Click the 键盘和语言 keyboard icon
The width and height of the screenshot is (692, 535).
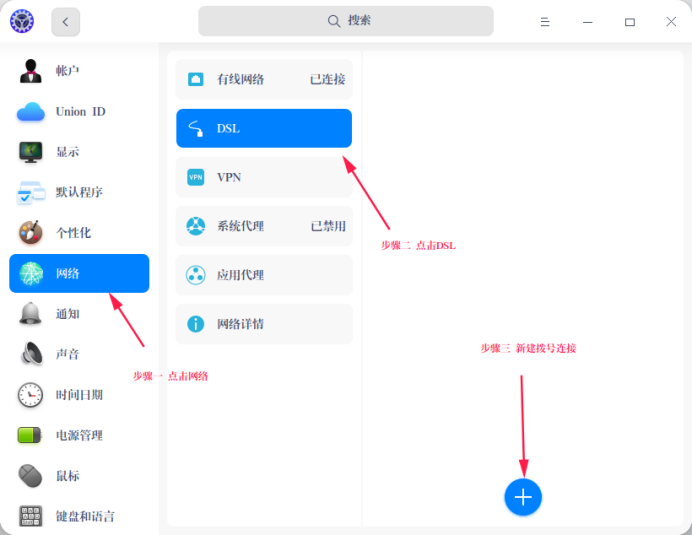30,516
